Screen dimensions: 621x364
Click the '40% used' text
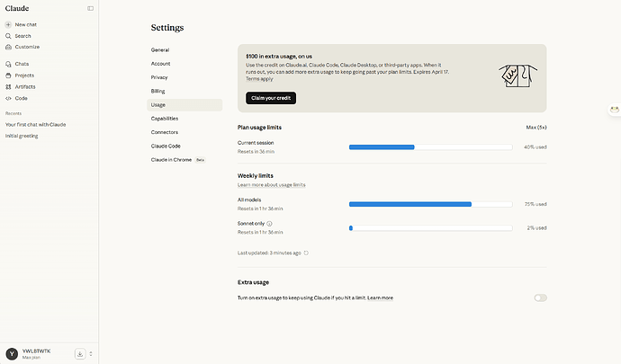pyautogui.click(x=535, y=147)
